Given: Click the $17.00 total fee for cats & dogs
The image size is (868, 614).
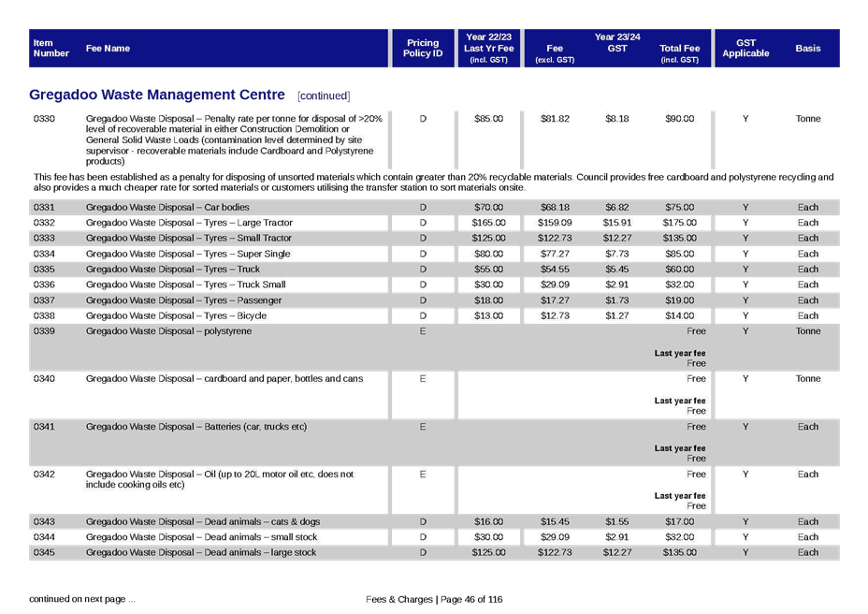Looking at the screenshot, I should point(680,522).
